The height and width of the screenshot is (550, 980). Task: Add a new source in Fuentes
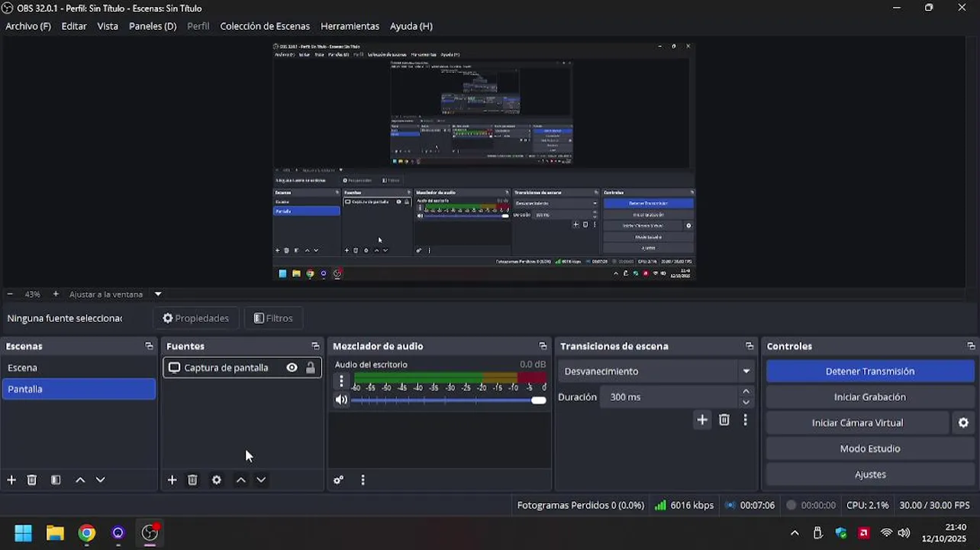coord(172,480)
